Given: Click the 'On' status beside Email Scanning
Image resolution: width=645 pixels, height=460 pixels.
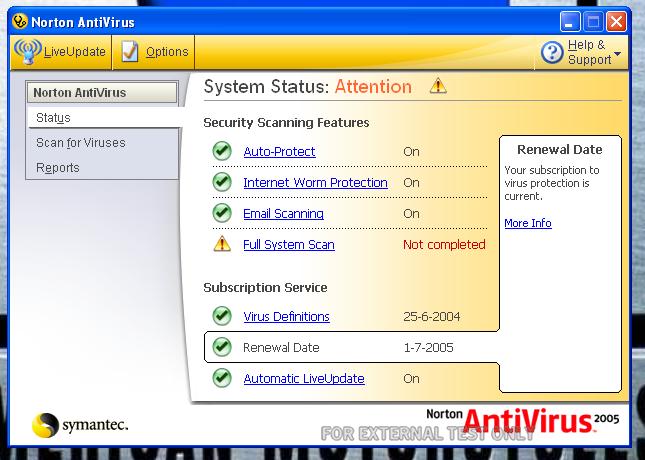Looking at the screenshot, I should [x=411, y=214].
